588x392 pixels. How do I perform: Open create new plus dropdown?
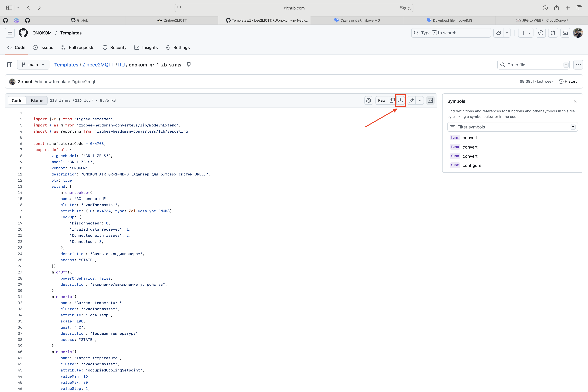[x=526, y=33]
